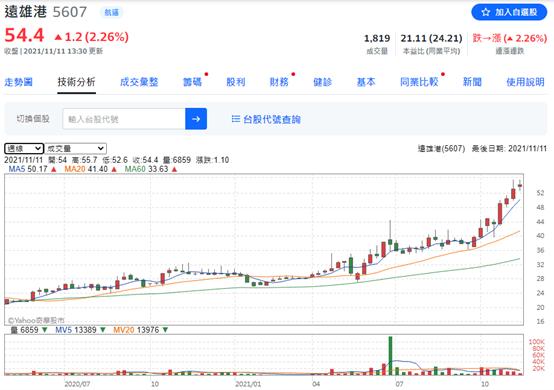Screen dimensions: 554x390
Task: Click the 2020/07 date axis label
Action: tap(77, 384)
